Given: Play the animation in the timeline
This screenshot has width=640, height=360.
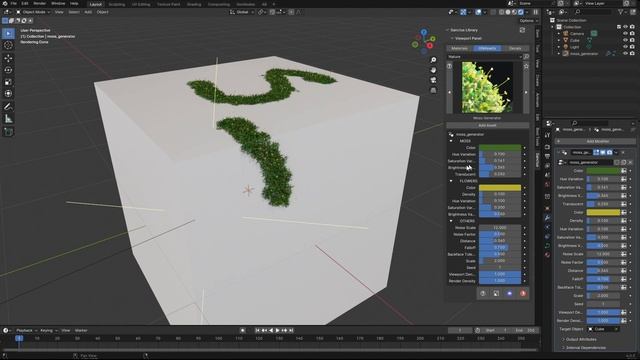Looking at the screenshot, I should pyautogui.click(x=278, y=331).
